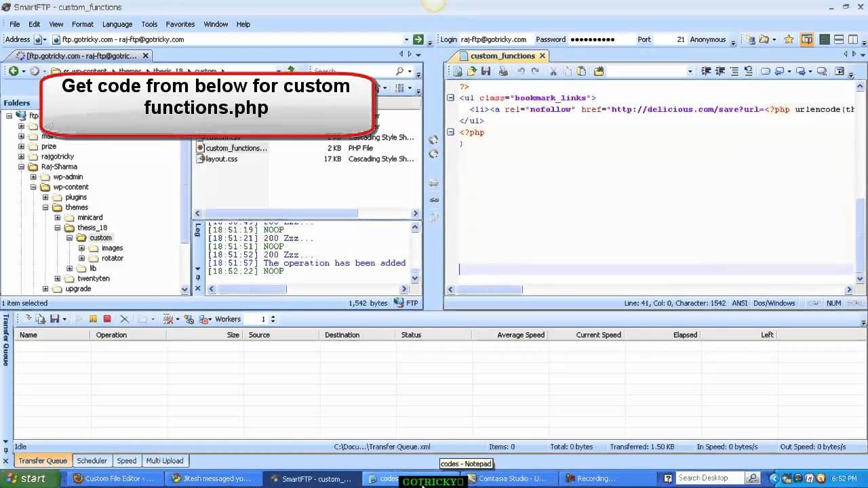The image size is (868, 488).
Task: Open the Tools menu
Action: click(x=149, y=24)
